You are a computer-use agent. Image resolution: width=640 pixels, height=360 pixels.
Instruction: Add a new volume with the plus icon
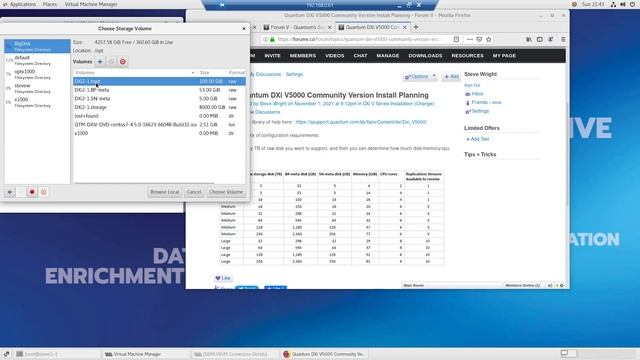(100, 62)
